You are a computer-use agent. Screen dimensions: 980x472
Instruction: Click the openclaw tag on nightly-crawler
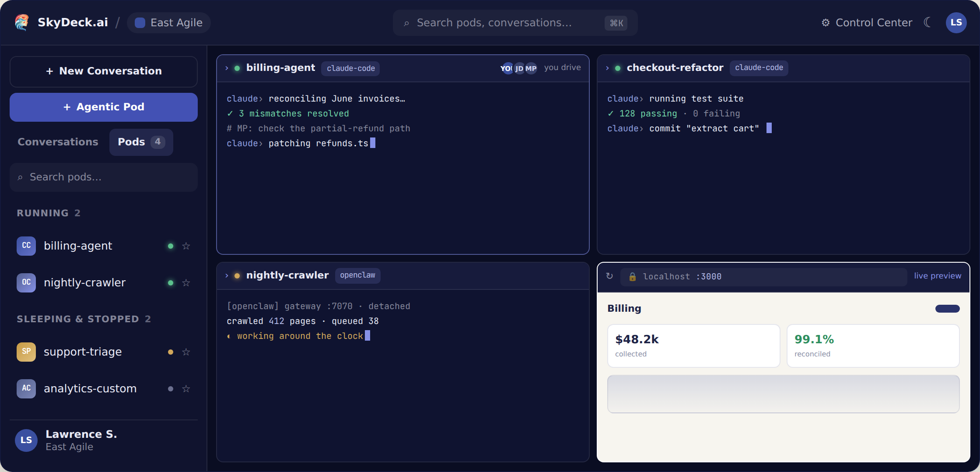click(357, 275)
